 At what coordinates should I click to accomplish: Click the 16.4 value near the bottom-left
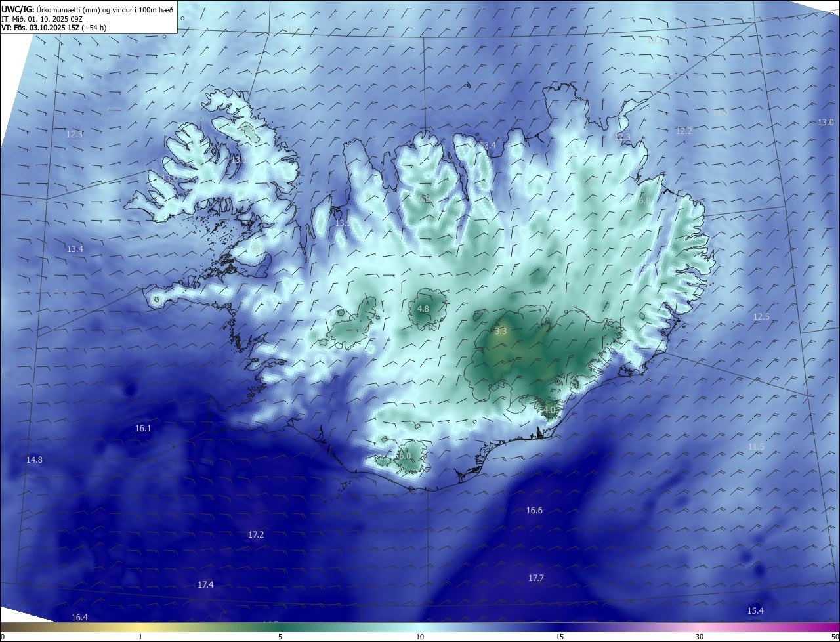79,617
